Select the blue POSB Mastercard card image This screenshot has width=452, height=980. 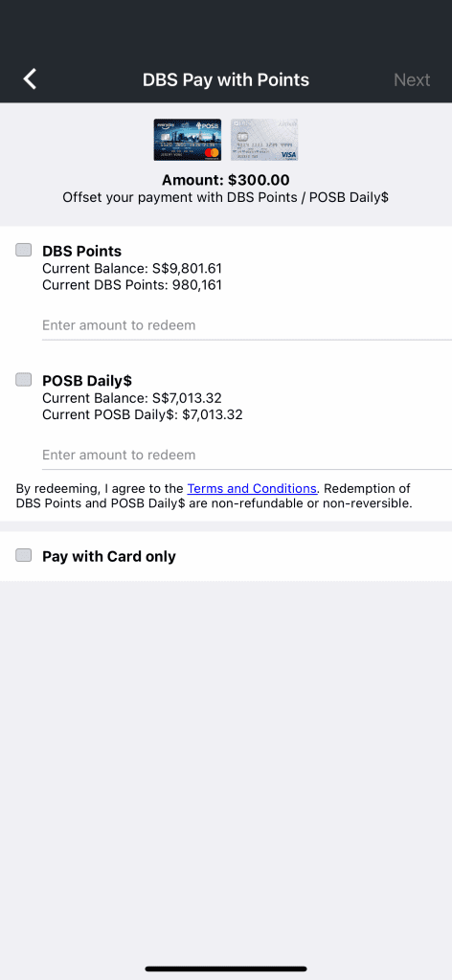pyautogui.click(x=188, y=140)
